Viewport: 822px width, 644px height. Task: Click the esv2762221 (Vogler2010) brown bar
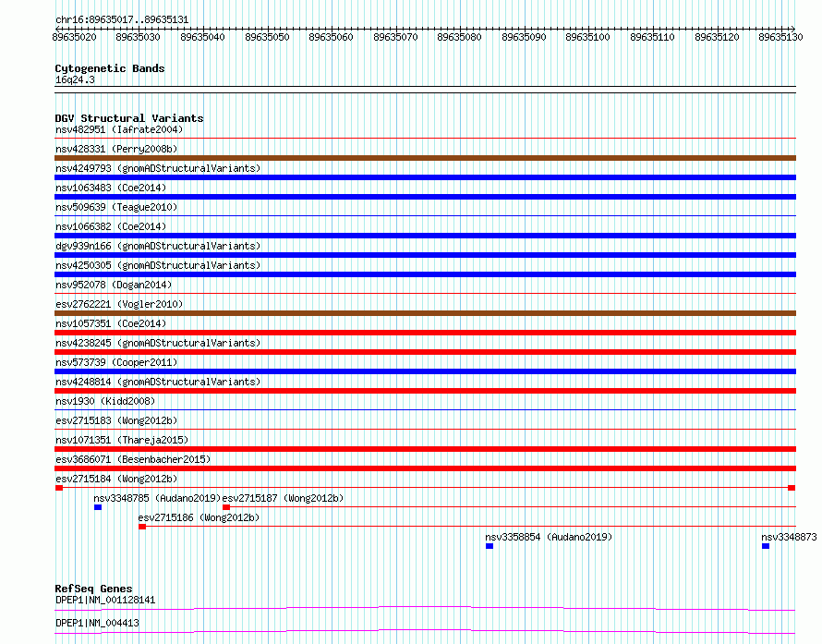[425, 313]
